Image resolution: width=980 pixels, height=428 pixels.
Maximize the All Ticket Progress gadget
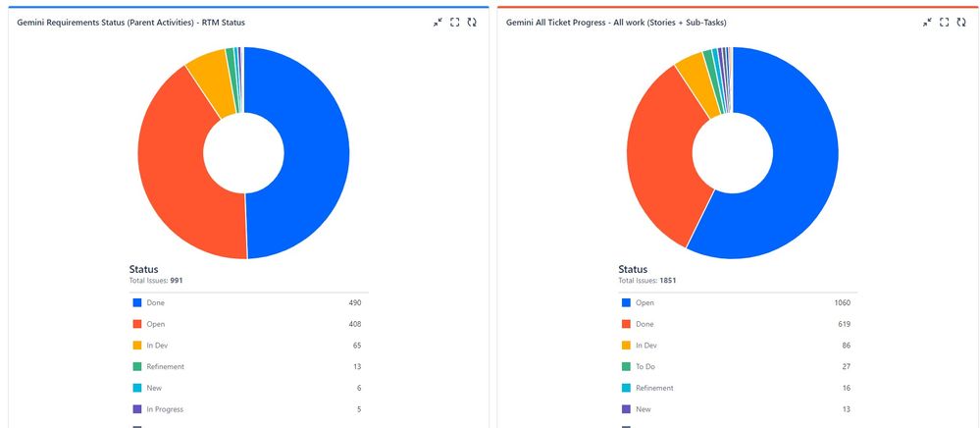tap(945, 23)
